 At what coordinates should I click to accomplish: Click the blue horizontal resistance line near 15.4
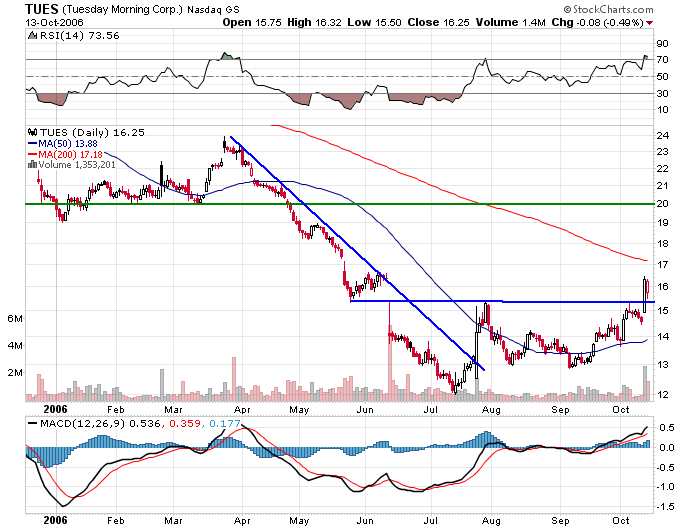coord(502,301)
